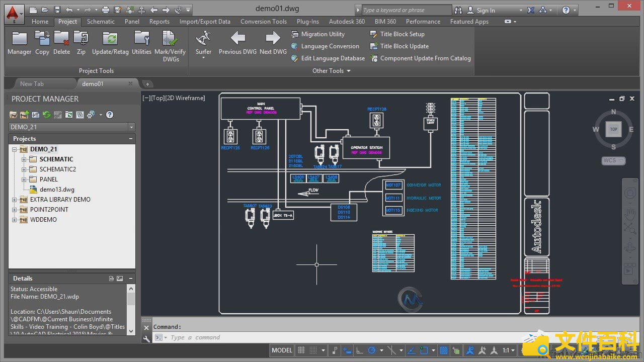Image resolution: width=644 pixels, height=362 pixels.
Task: Go to Next DWG
Action: coord(273,43)
